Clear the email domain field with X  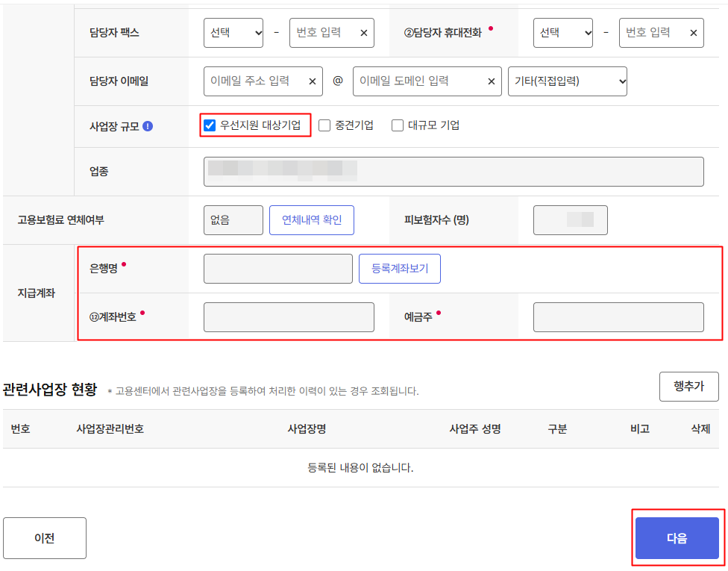click(492, 81)
